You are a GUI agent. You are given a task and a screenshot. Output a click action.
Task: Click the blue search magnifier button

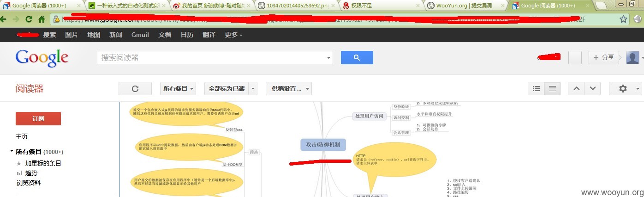point(357,57)
